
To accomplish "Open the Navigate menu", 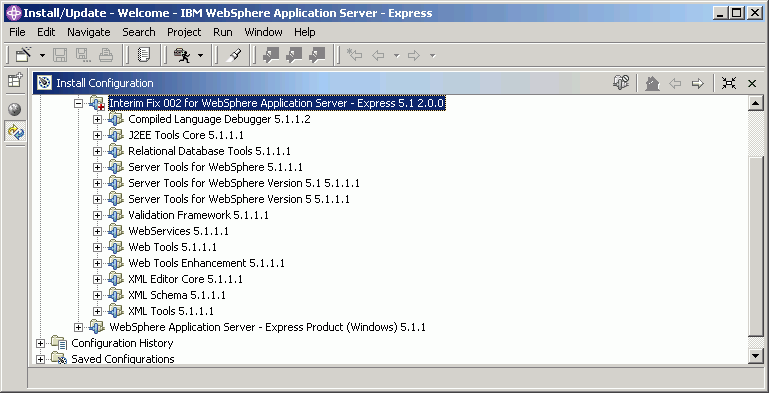I will coord(89,32).
